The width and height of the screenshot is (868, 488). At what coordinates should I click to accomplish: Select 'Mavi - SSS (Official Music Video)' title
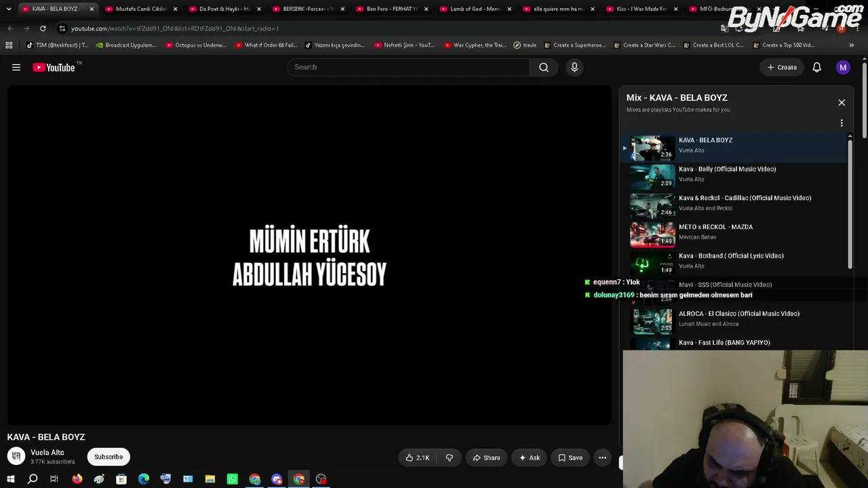(x=725, y=285)
